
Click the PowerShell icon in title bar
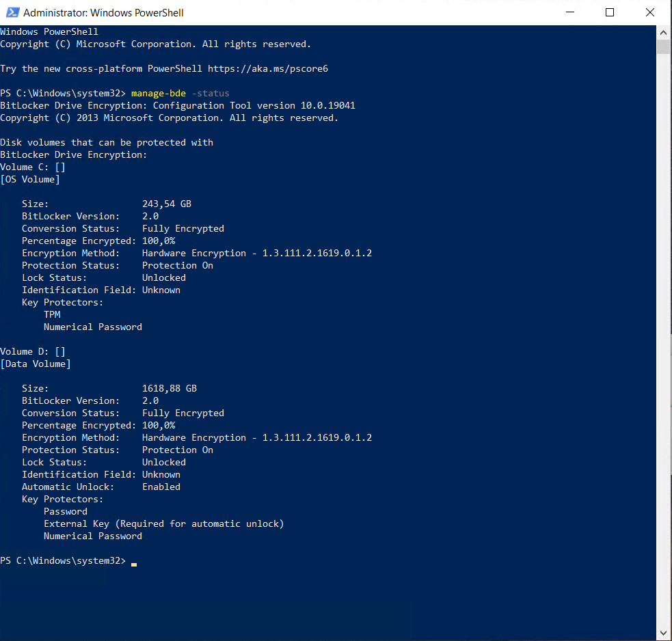(x=12, y=12)
